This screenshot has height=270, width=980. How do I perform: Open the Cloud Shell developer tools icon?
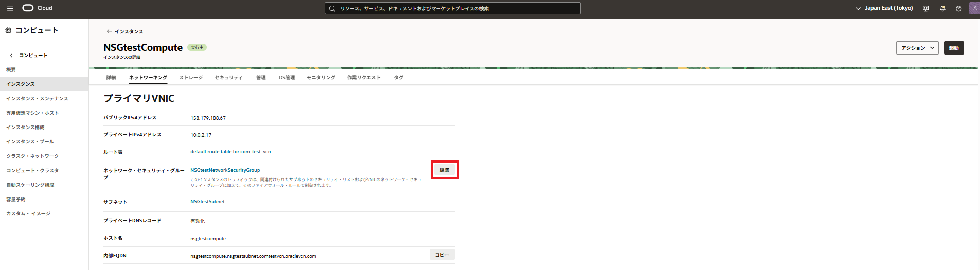click(x=925, y=8)
